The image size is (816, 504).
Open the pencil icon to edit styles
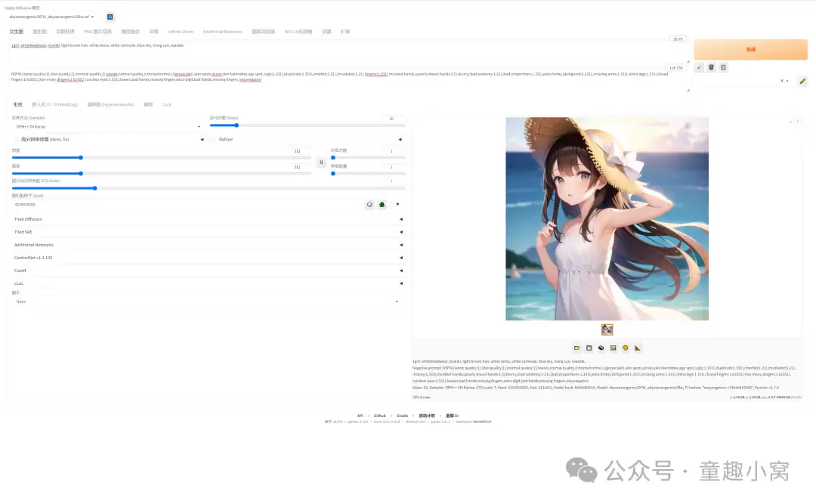(802, 81)
